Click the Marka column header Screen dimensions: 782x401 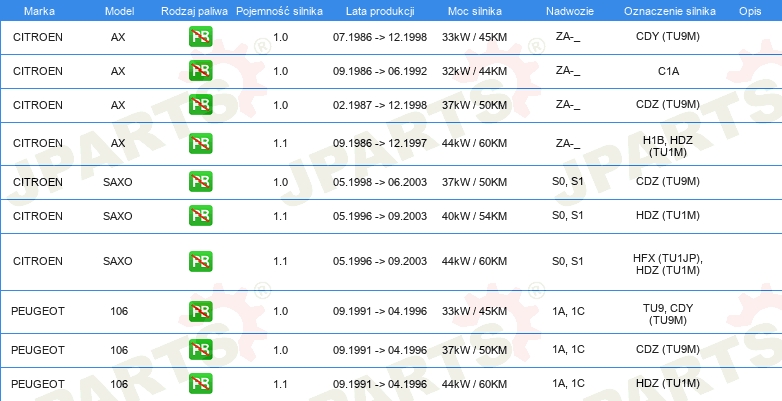click(x=39, y=11)
